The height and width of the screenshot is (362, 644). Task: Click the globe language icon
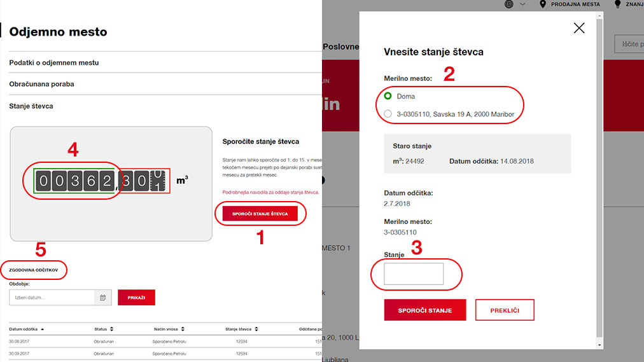tap(509, 4)
